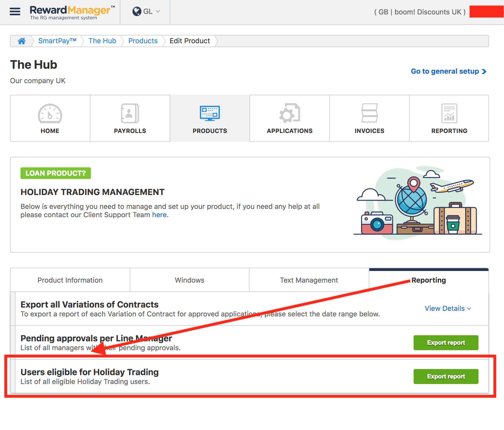
Task: Click the Products monitor icon
Action: pyautogui.click(x=210, y=113)
